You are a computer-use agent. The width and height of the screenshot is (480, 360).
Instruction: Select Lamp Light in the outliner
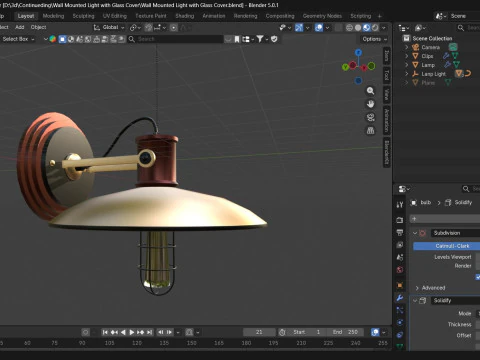pyautogui.click(x=433, y=74)
